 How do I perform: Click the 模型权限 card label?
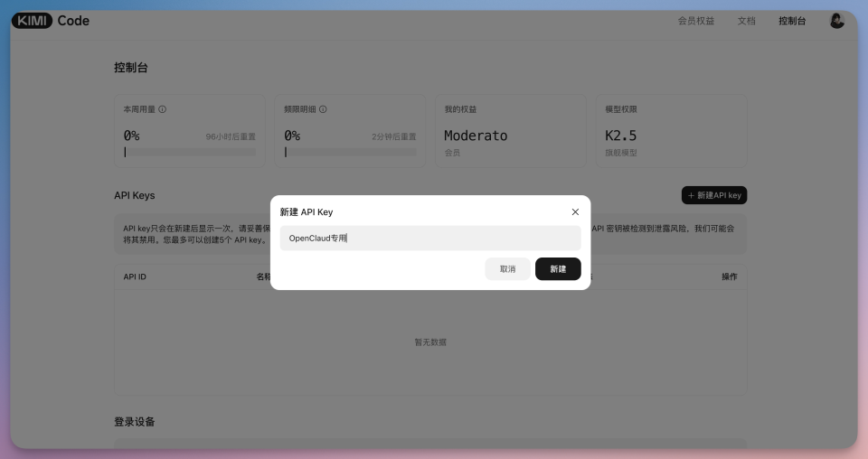tap(620, 109)
